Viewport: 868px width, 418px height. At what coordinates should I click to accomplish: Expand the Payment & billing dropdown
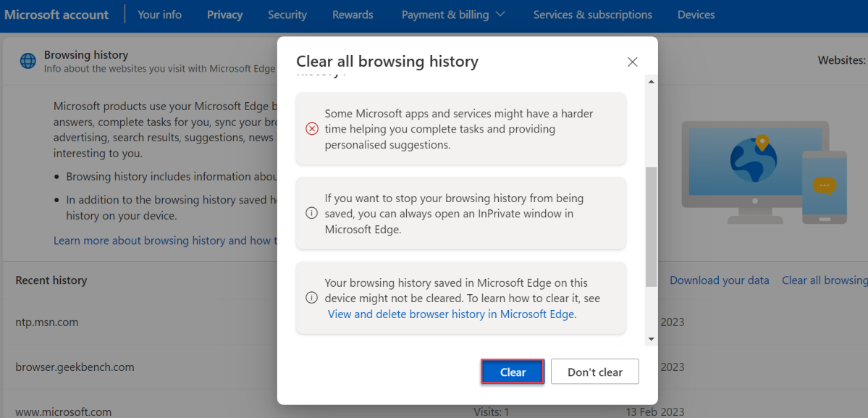[x=453, y=15]
